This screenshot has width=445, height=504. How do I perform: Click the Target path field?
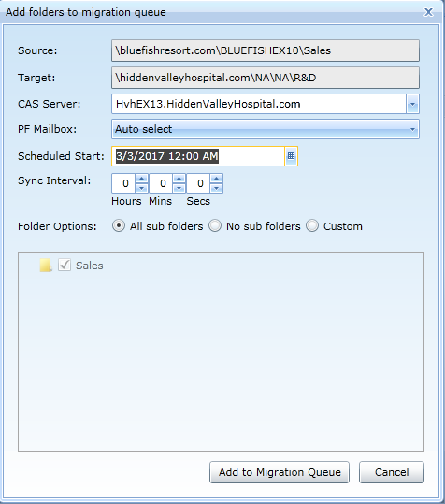click(x=266, y=78)
